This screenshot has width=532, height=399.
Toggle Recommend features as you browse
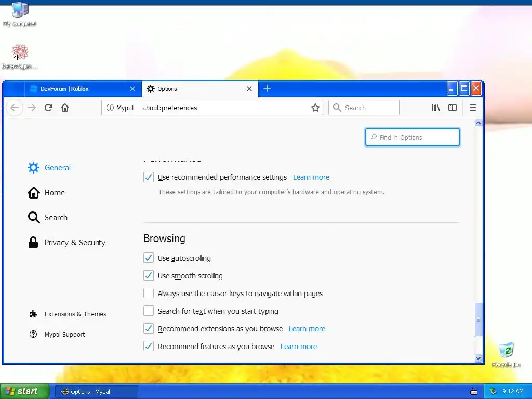(149, 346)
